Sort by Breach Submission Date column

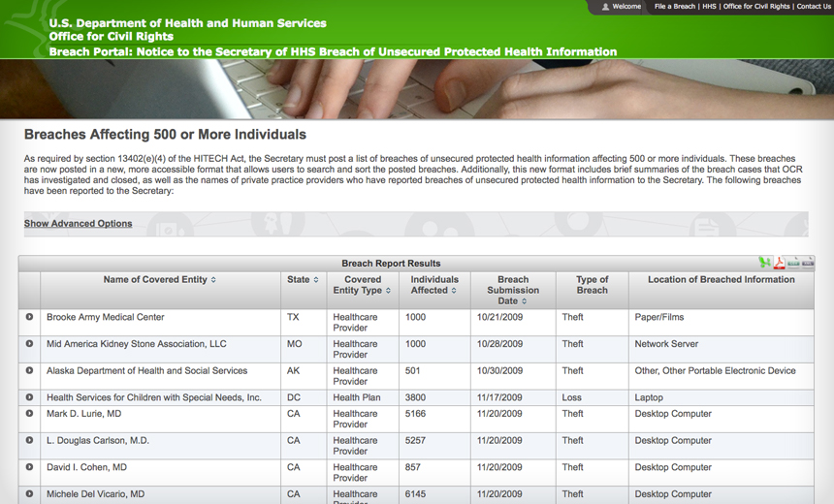point(524,300)
